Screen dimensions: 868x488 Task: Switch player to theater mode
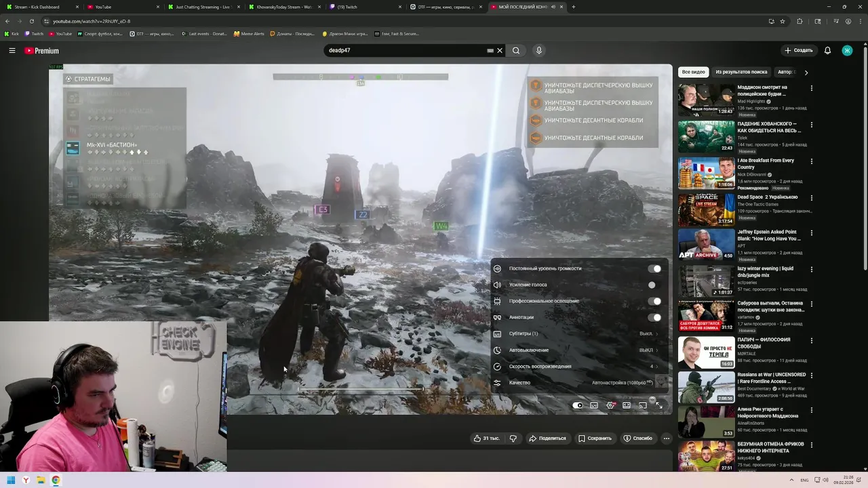click(x=627, y=405)
